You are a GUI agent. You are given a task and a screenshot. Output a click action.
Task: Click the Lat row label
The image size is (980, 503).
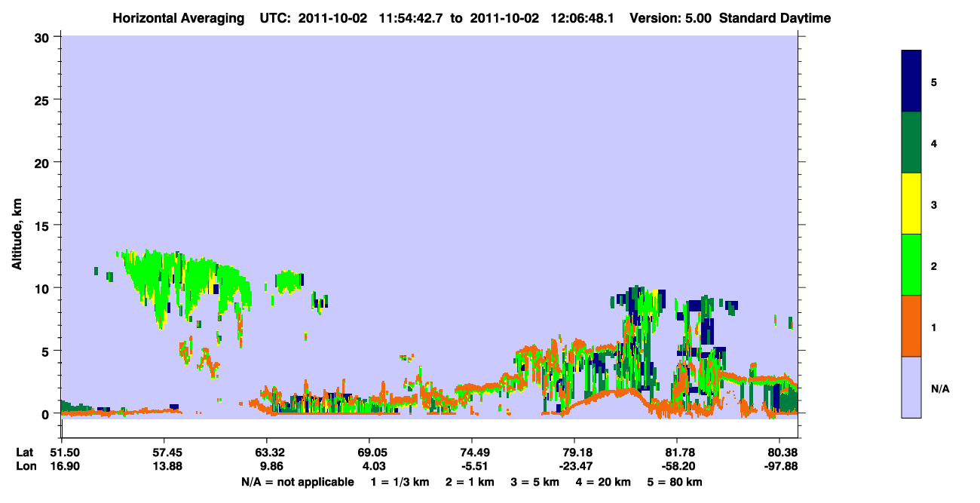(x=25, y=452)
